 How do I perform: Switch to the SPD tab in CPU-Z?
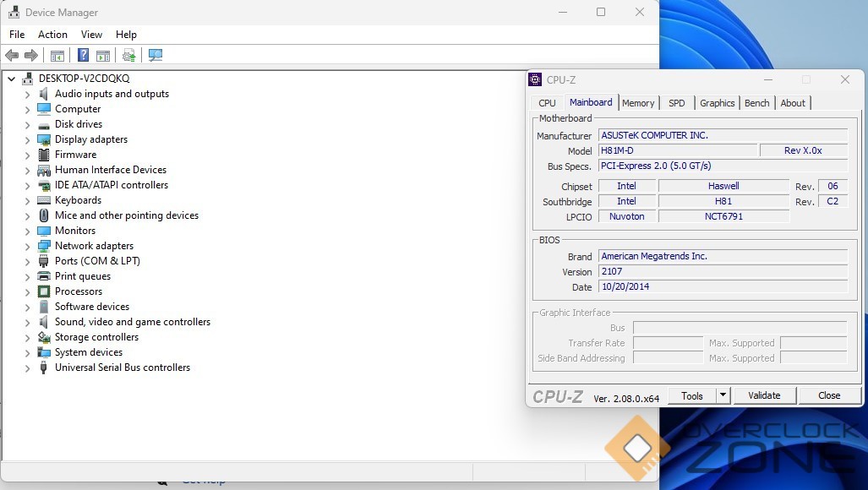click(676, 103)
